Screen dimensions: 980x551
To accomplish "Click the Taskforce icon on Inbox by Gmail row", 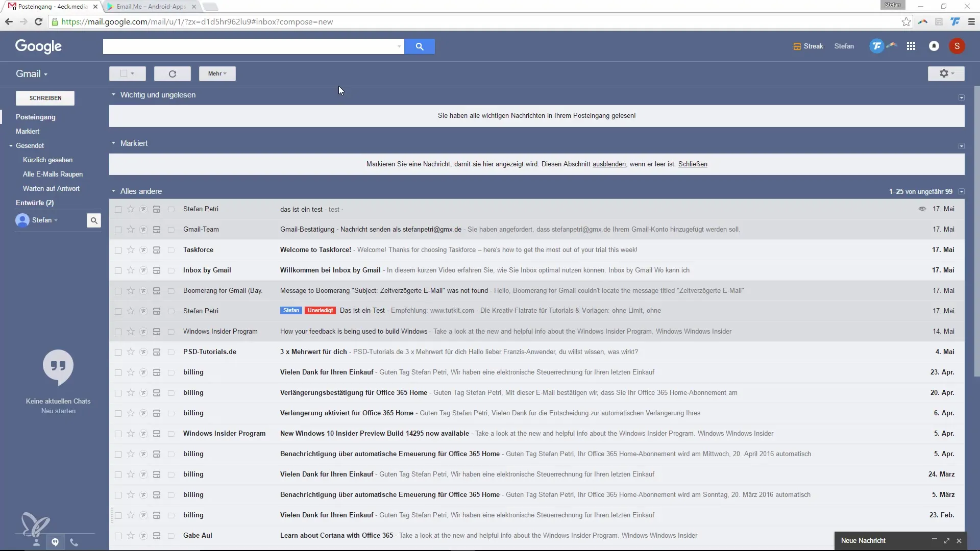I will pyautogui.click(x=143, y=270).
